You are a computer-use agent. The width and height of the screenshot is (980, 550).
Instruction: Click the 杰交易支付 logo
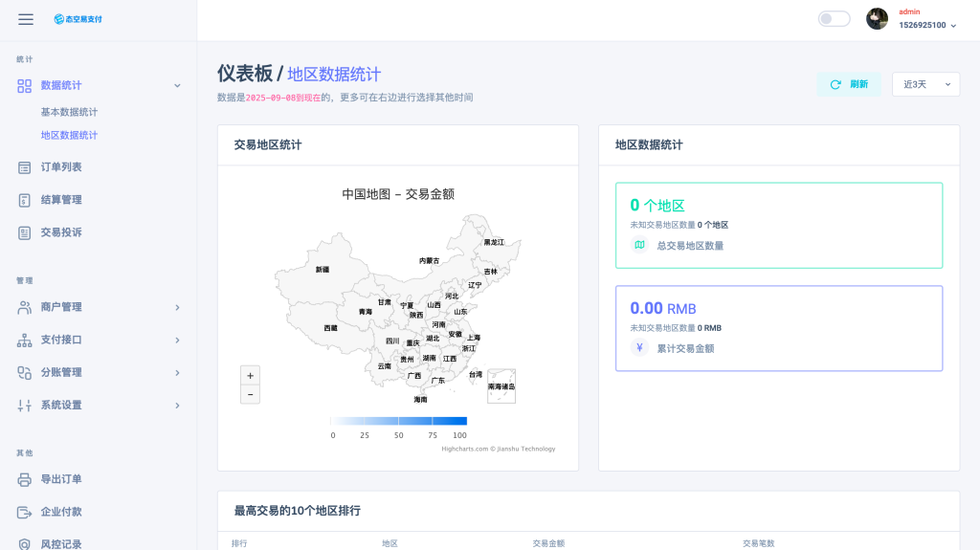click(x=78, y=19)
